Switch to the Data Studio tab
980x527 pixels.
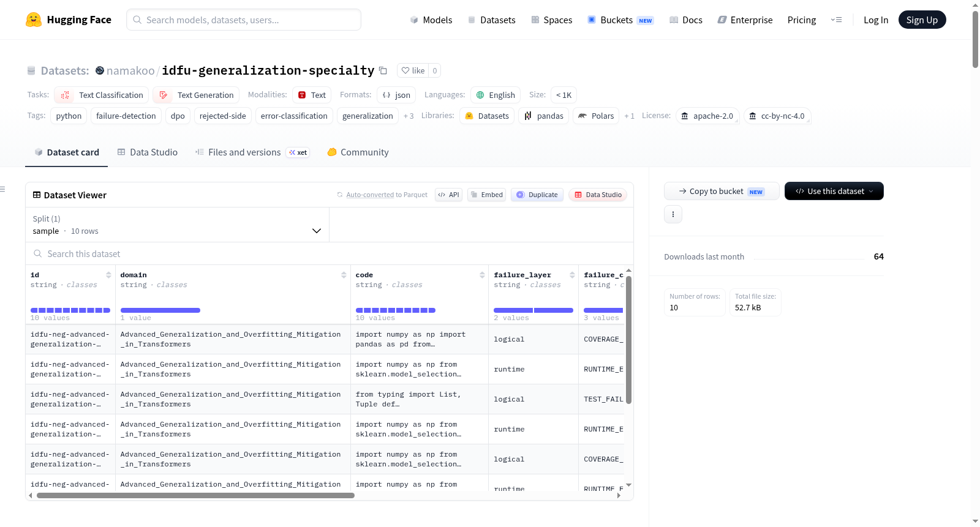148,152
